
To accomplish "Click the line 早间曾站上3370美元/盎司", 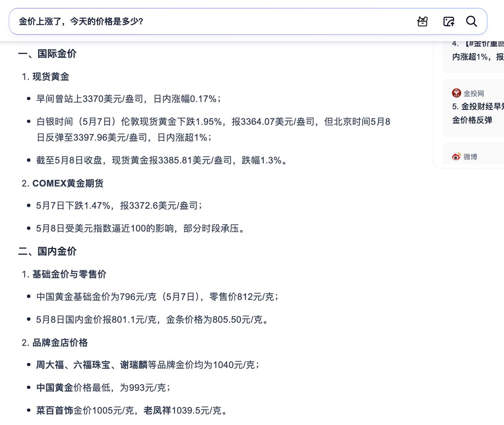I will pyautogui.click(x=128, y=99).
